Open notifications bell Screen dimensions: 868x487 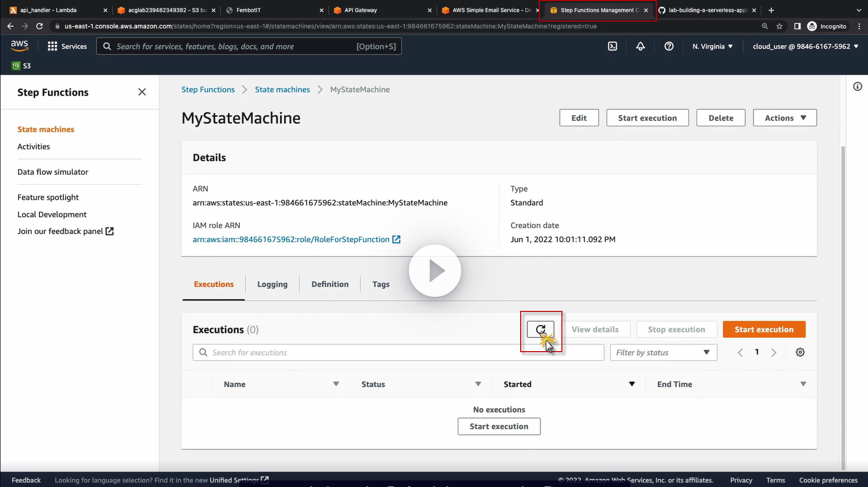640,46
